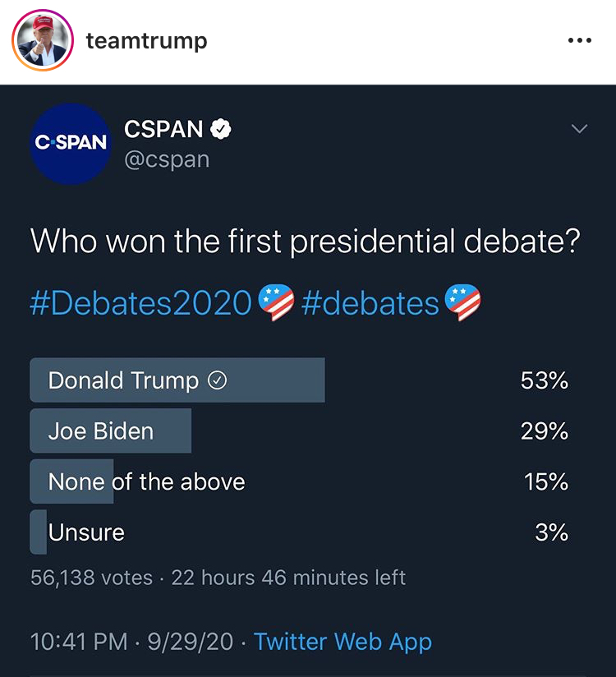Open the three-dot post options menu
This screenshot has height=677, width=616.
[x=579, y=41]
